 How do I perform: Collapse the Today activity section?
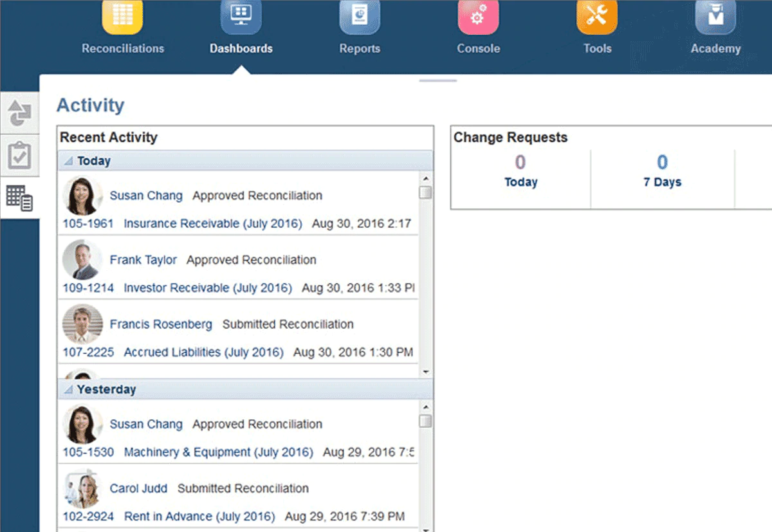(x=69, y=161)
